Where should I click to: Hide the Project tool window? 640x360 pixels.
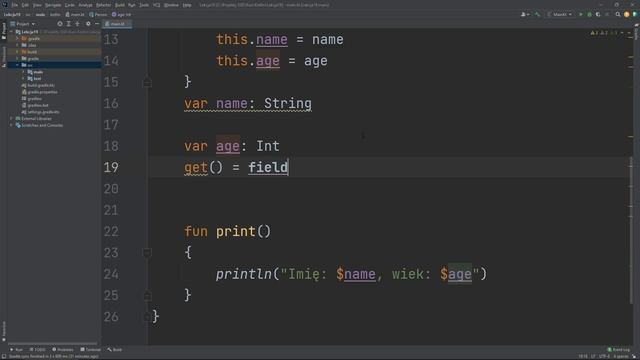(x=97, y=24)
